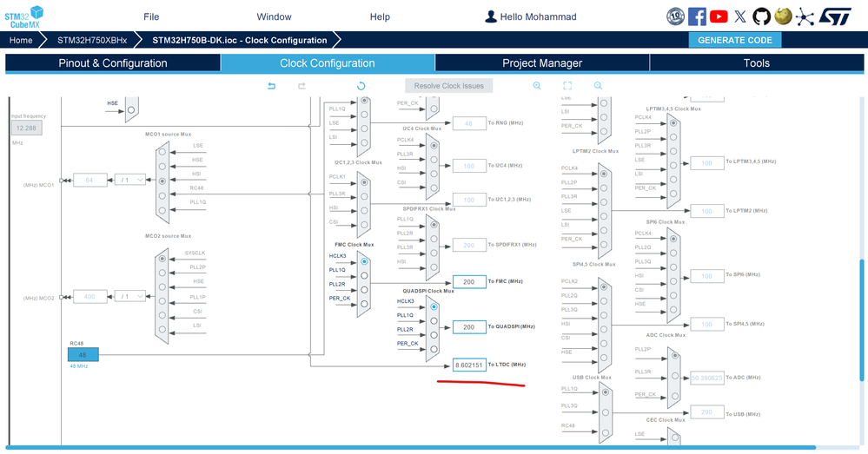
Task: Open the wiki globe icon
Action: click(783, 16)
